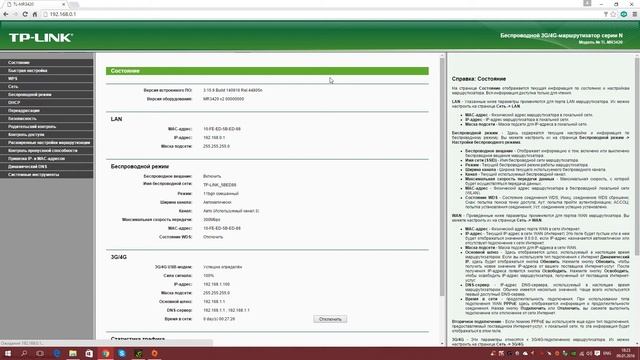Open the Безопасность menu item
Screen dimensions: 640x360
[47, 118]
